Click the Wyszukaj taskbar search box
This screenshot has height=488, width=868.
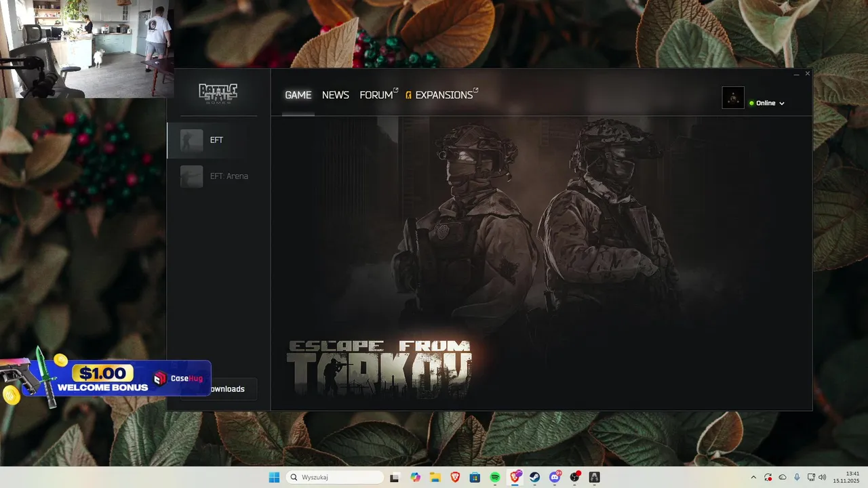point(335,477)
